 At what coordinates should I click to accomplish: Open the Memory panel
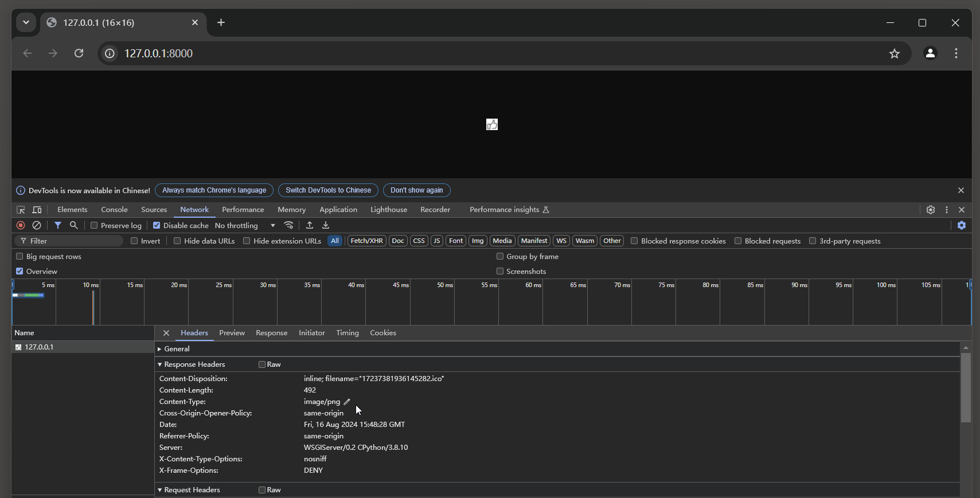click(291, 210)
